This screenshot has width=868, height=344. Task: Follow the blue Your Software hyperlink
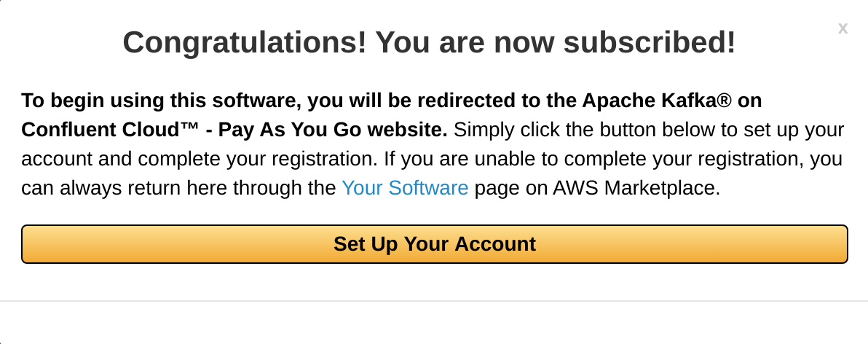405,188
